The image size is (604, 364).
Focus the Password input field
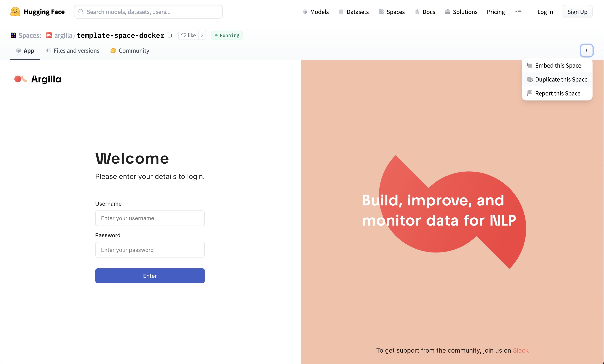pyautogui.click(x=150, y=250)
